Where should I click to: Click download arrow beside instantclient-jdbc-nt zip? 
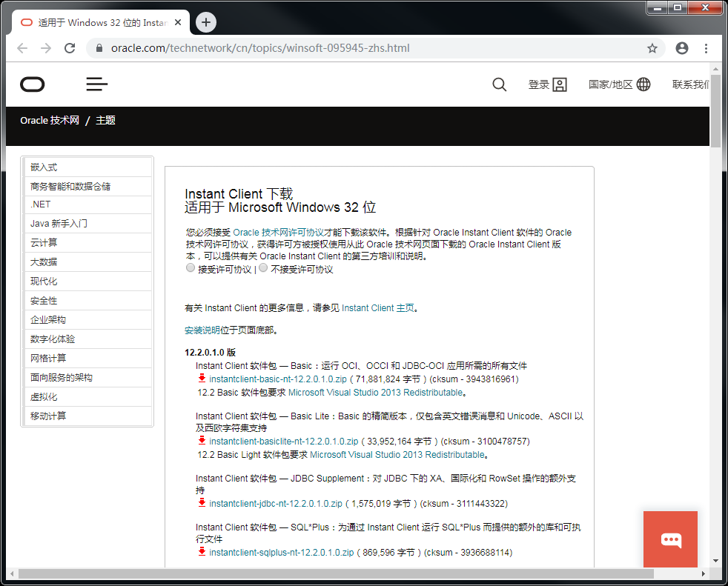(202, 502)
